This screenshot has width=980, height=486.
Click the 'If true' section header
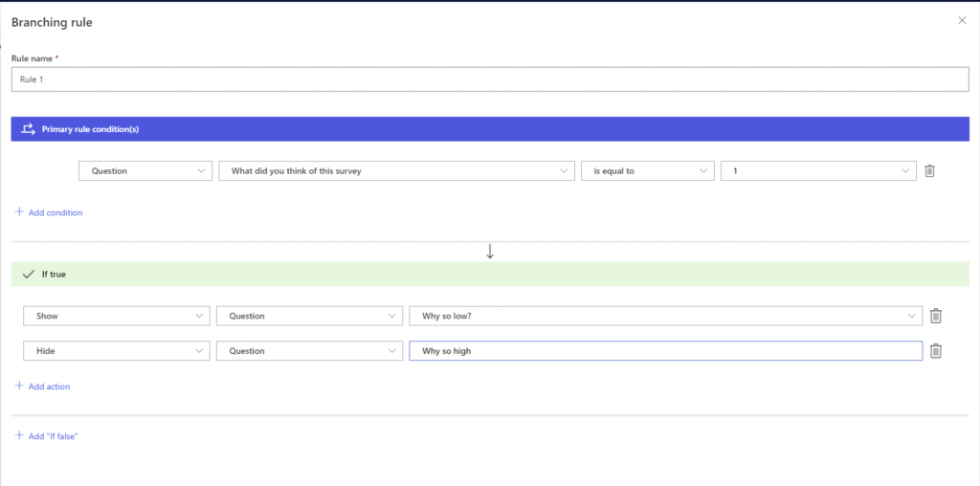point(490,275)
